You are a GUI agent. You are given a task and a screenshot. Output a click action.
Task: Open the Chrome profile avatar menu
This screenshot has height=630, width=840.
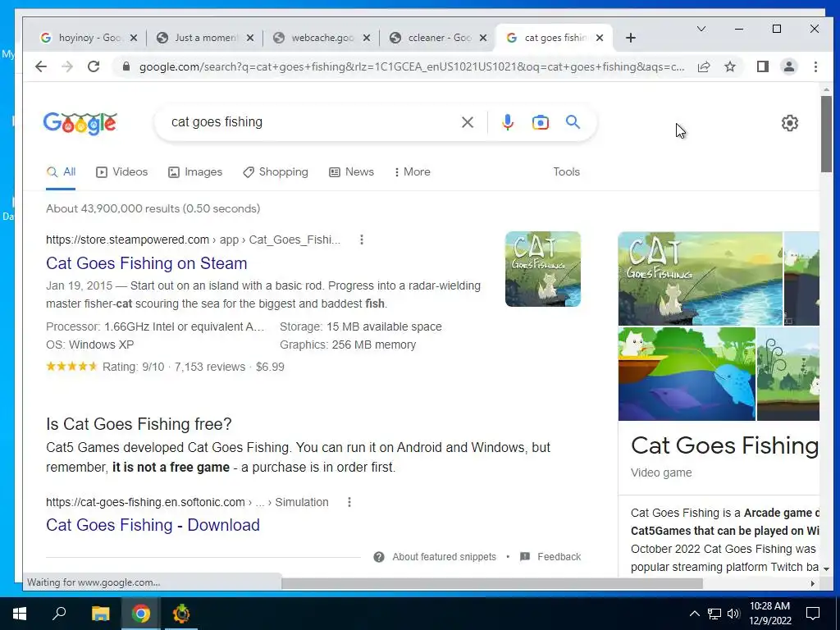click(788, 66)
